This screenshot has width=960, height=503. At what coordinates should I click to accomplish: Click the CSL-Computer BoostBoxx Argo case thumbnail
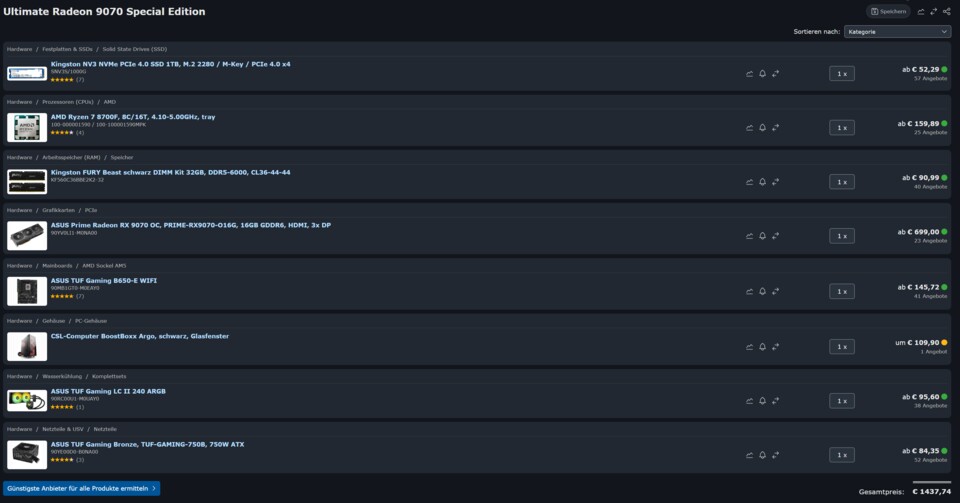(x=26, y=346)
